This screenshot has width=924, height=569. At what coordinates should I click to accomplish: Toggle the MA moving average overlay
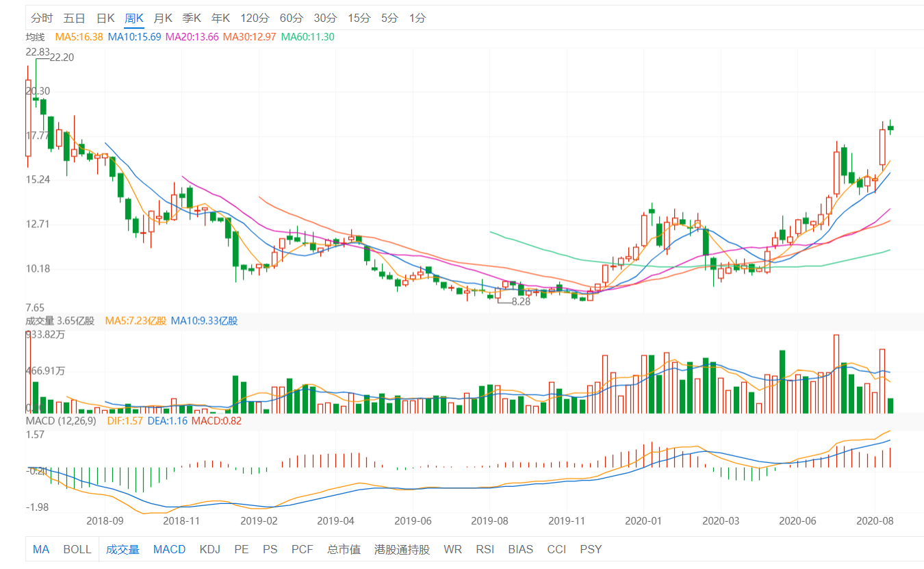point(41,549)
